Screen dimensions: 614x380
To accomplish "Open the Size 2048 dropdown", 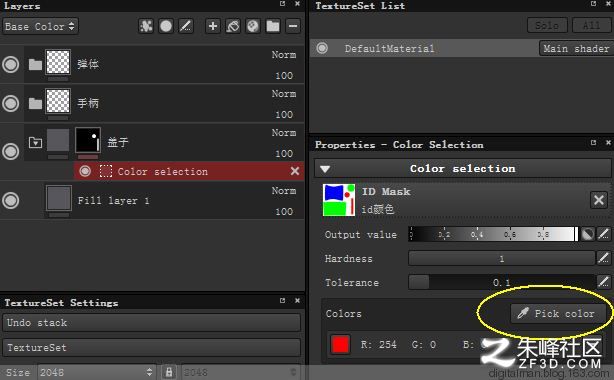I will click(96, 372).
